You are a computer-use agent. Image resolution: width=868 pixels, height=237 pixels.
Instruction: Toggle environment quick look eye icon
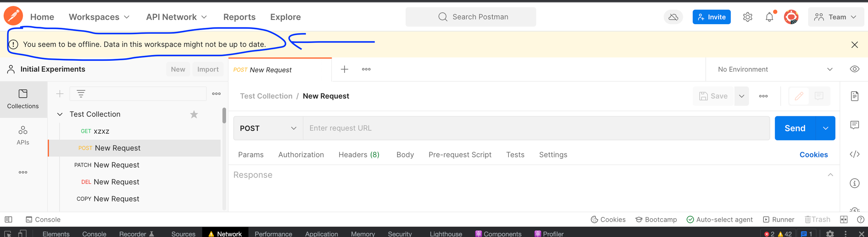(x=855, y=69)
